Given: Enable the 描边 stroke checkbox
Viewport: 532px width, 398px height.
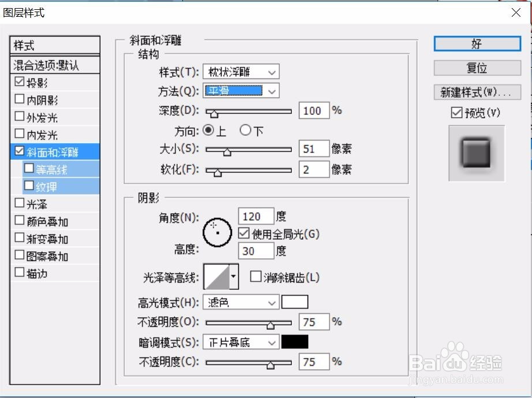Looking at the screenshot, I should coord(20,272).
